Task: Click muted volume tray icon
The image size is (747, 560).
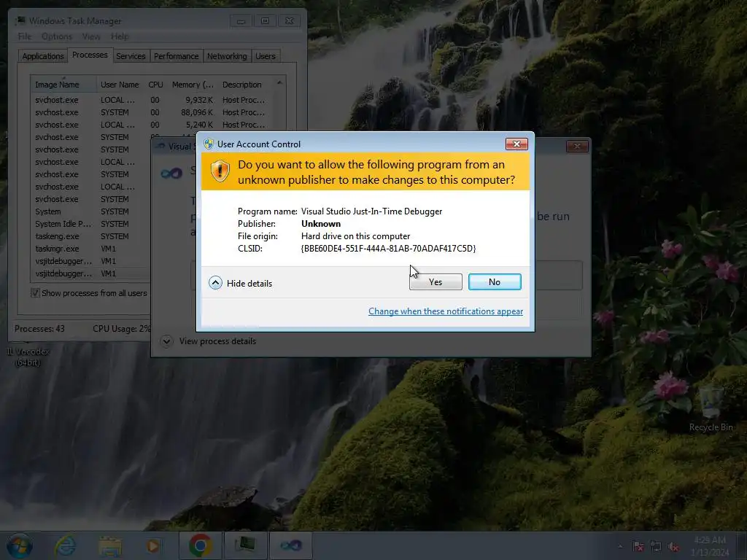Action: click(x=673, y=546)
